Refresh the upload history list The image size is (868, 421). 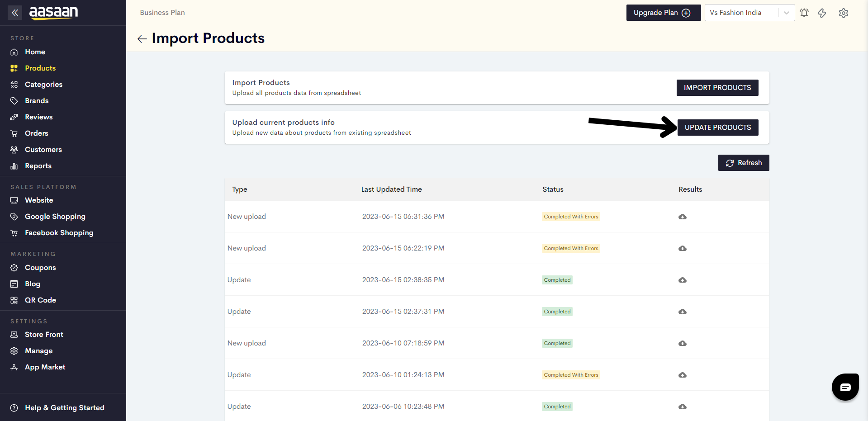(744, 163)
